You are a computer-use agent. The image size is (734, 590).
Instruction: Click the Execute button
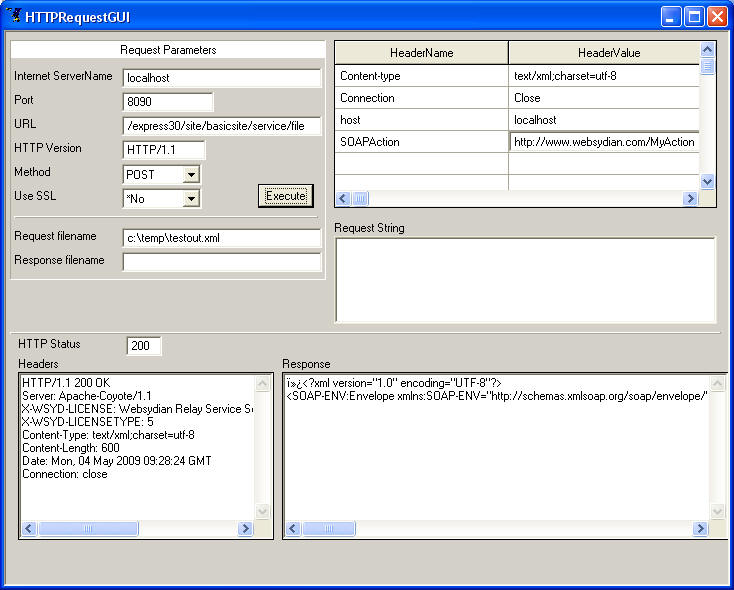[x=286, y=196]
